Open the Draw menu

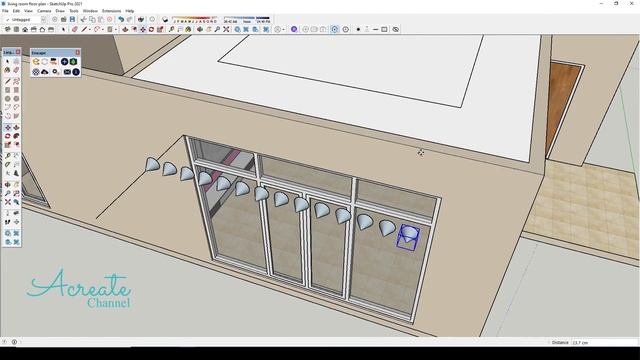60,11
